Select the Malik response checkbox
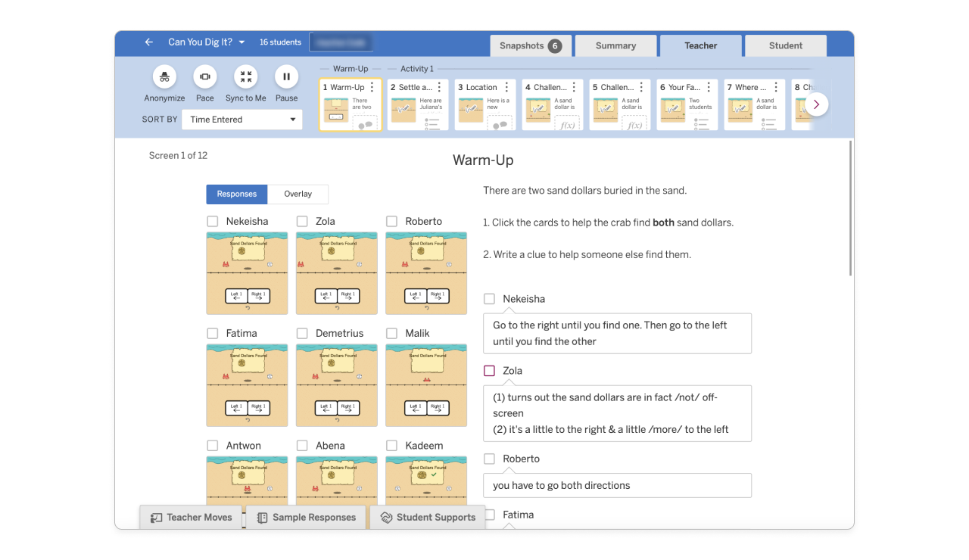 [x=392, y=334]
